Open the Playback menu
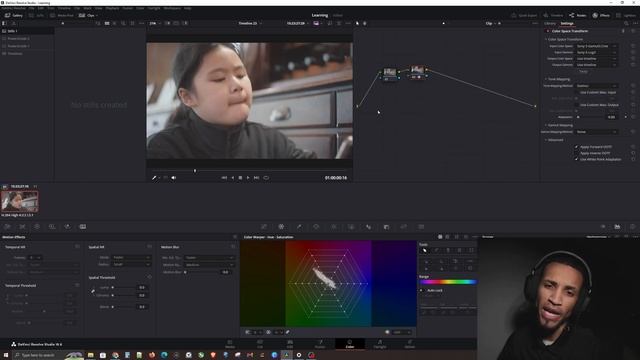 112,8
